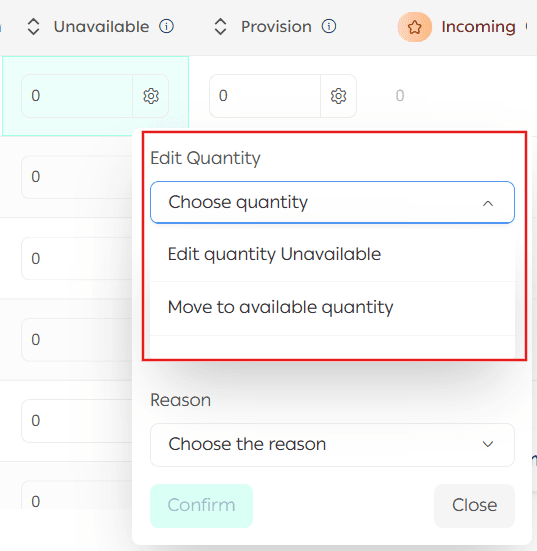The width and height of the screenshot is (537, 551).
Task: Click the Incoming column header
Action: 478,27
